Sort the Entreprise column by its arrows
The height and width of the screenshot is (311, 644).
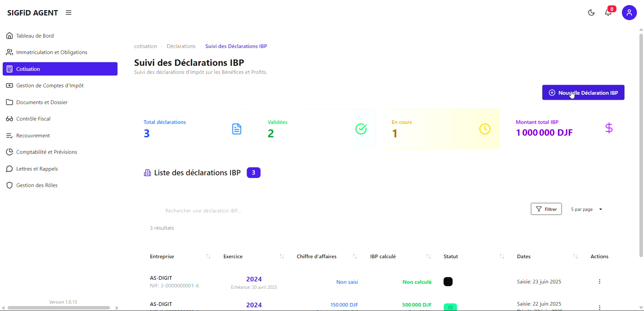(208, 256)
